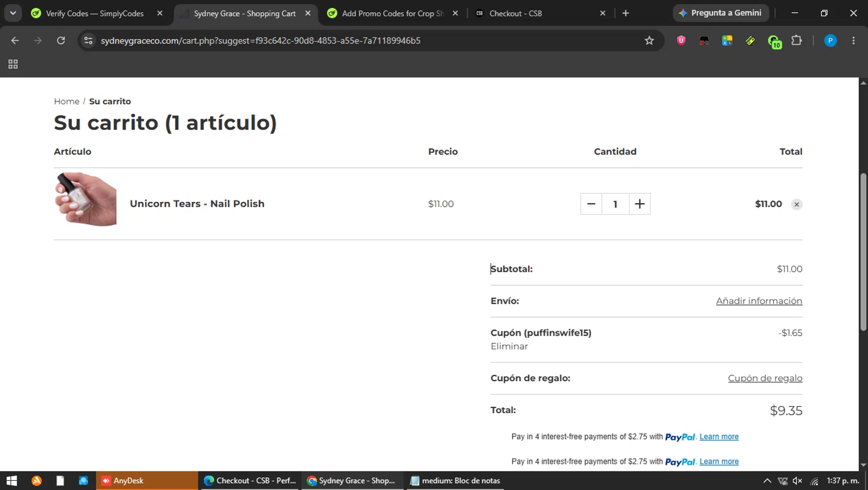Open the blue taskbar icon beside AnyDesk
This screenshot has height=490, width=868.
(x=83, y=481)
